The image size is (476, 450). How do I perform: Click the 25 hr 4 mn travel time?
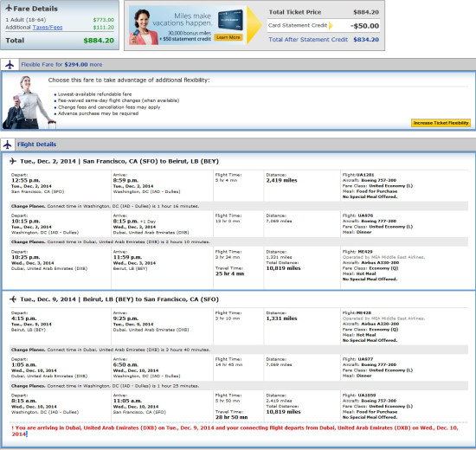pos(230,273)
